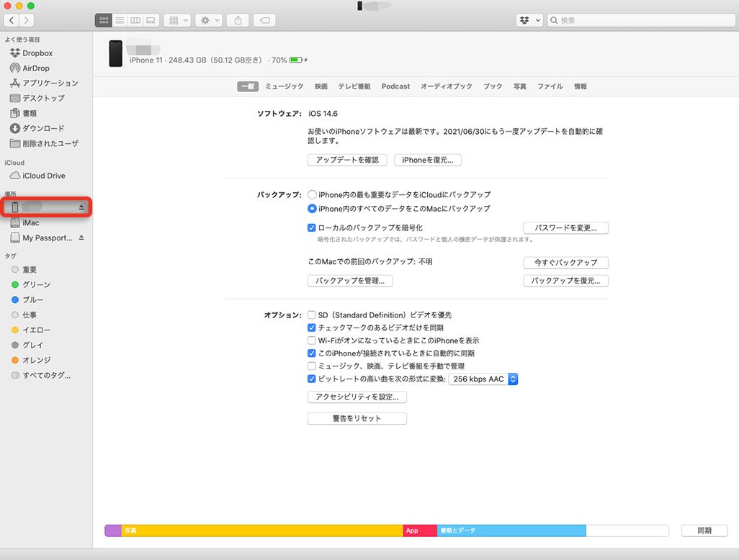Open the gear action menu
Screen dimensions: 739x560
(x=209, y=20)
